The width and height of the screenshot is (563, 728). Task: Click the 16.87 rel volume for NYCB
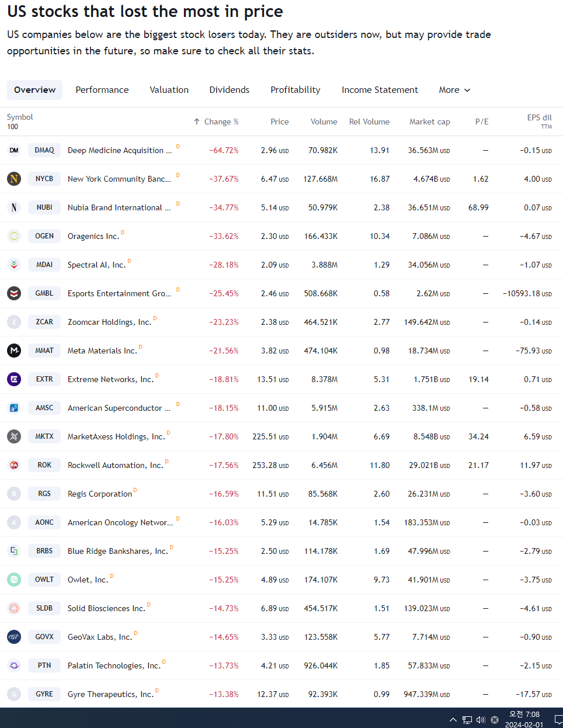point(380,179)
